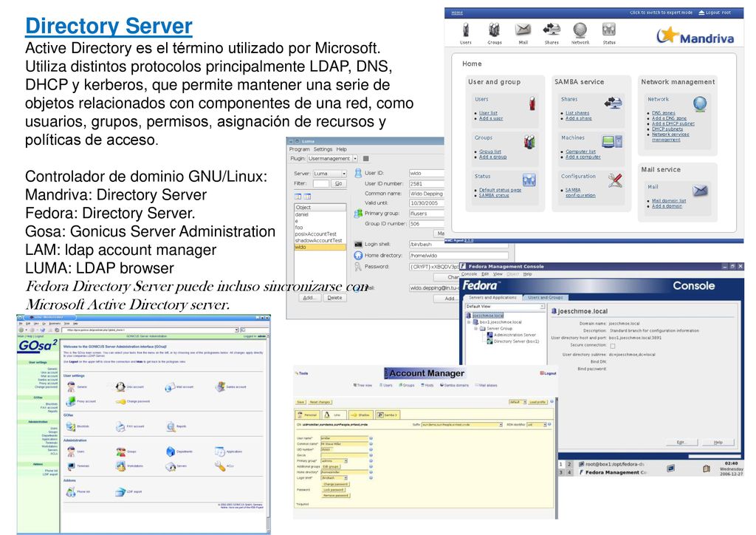Screen dimensions: 756x535
Task: Open the FAX account icon in GOsa
Action: coord(120,426)
